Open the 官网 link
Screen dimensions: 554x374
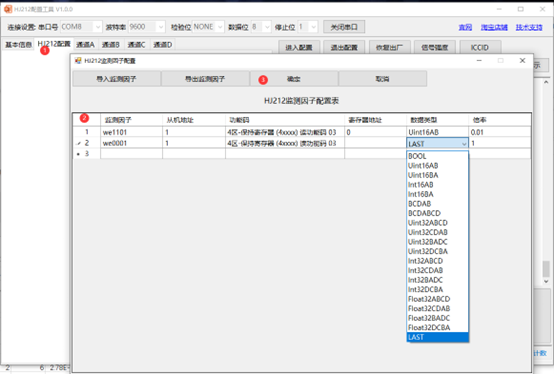point(465,27)
